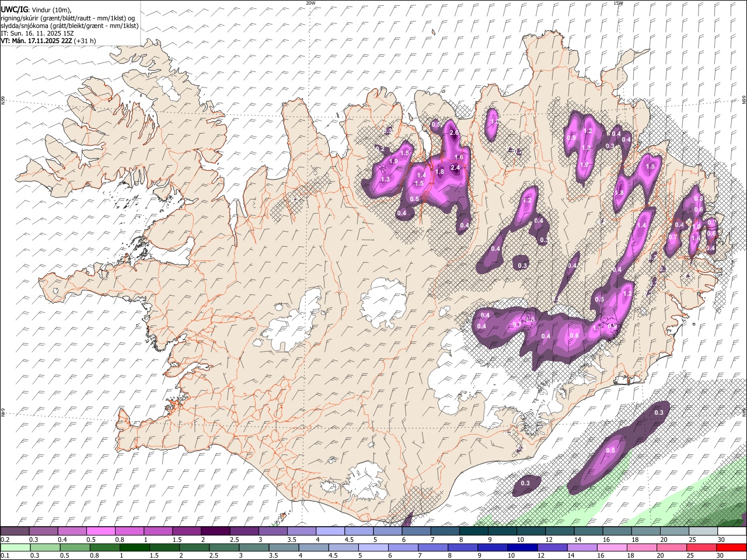The image size is (747, 560).
Task: Click the 'VT: Mán. 17.11.2025 22Z (+31 h)' line
Action: pyautogui.click(x=48, y=41)
